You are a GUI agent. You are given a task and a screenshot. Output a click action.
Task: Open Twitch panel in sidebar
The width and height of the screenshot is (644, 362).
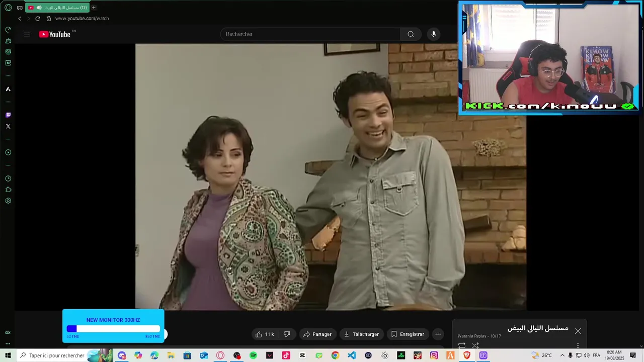(8, 115)
